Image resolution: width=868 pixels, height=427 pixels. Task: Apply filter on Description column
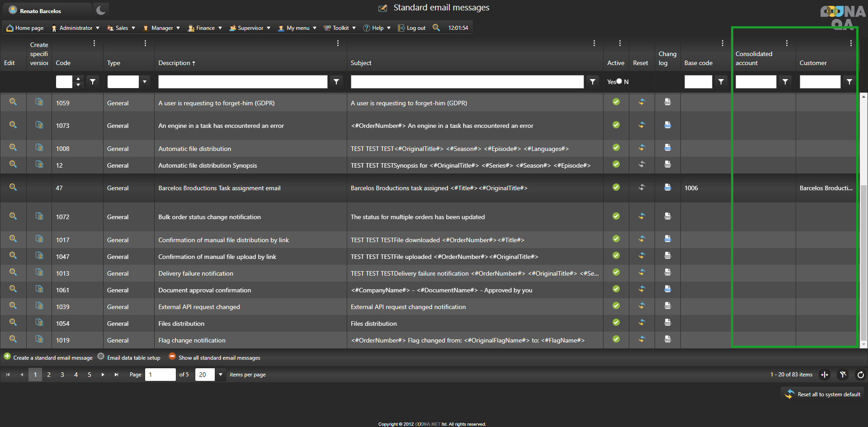tap(336, 82)
